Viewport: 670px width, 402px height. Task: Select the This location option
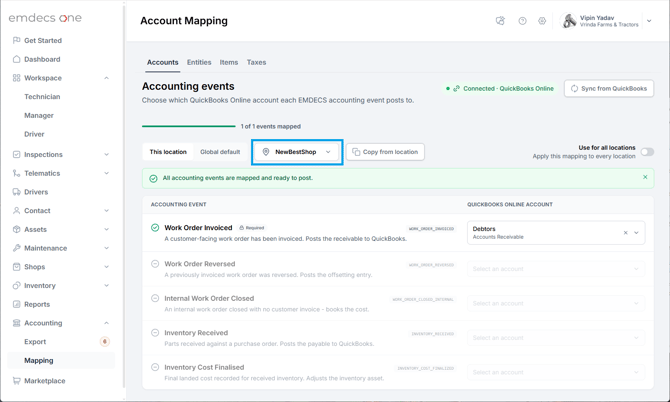[168, 152]
